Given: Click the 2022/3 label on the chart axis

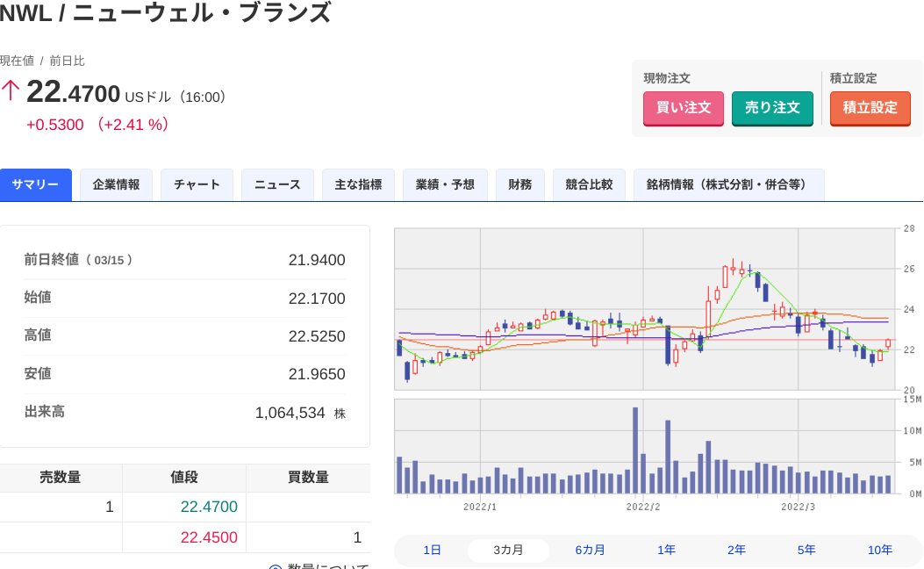Looking at the screenshot, I should click(798, 507).
